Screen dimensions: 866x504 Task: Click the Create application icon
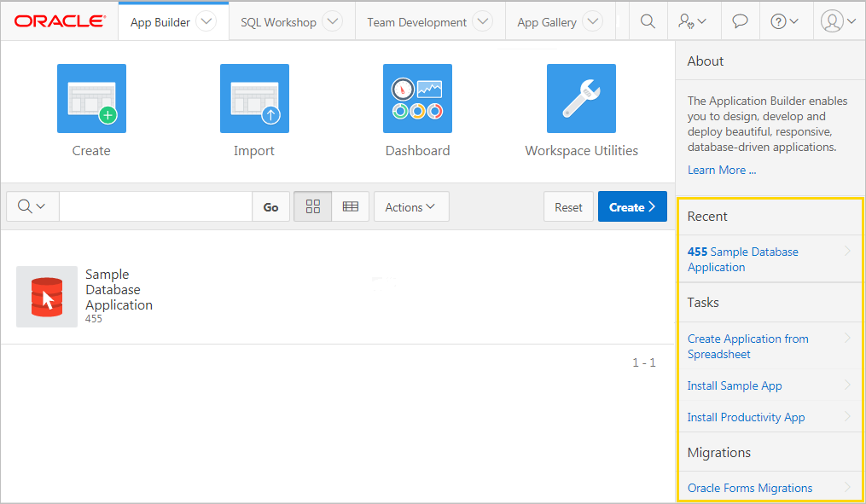click(91, 98)
